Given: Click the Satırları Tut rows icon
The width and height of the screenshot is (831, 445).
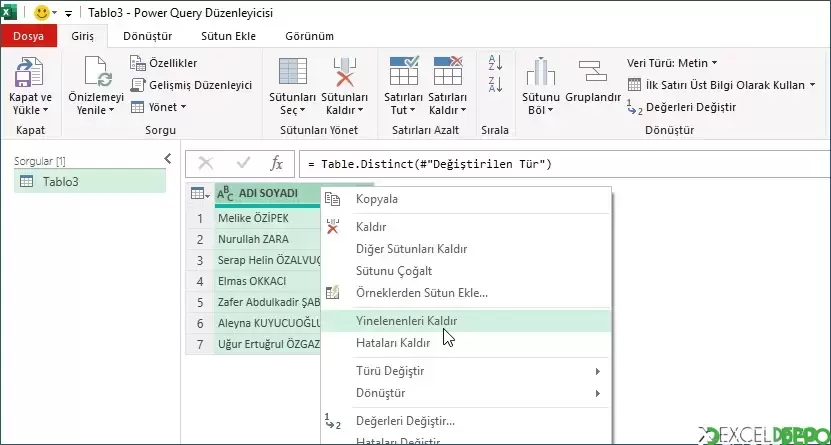Looking at the screenshot, I should 404,71.
